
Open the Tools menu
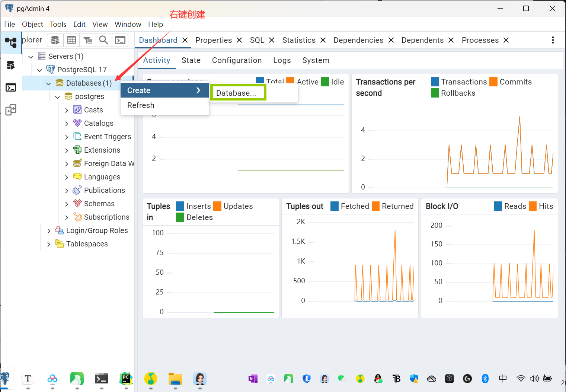coord(58,24)
